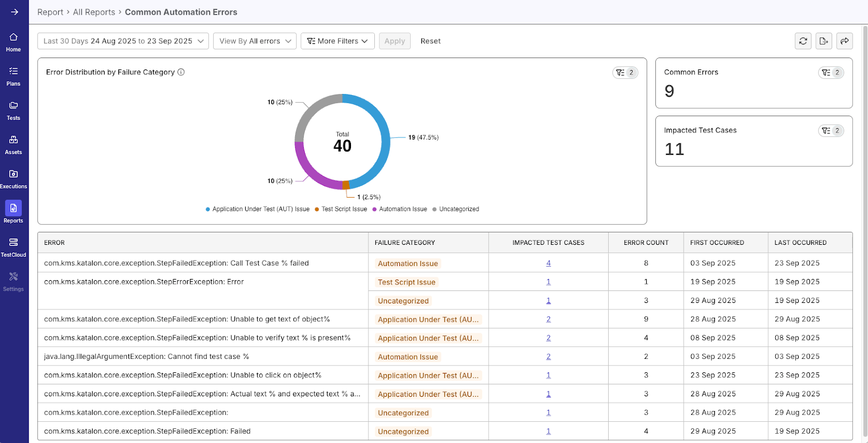The height and width of the screenshot is (443, 868).
Task: Expand the sidebar with the arrow icon
Action: 14,12
